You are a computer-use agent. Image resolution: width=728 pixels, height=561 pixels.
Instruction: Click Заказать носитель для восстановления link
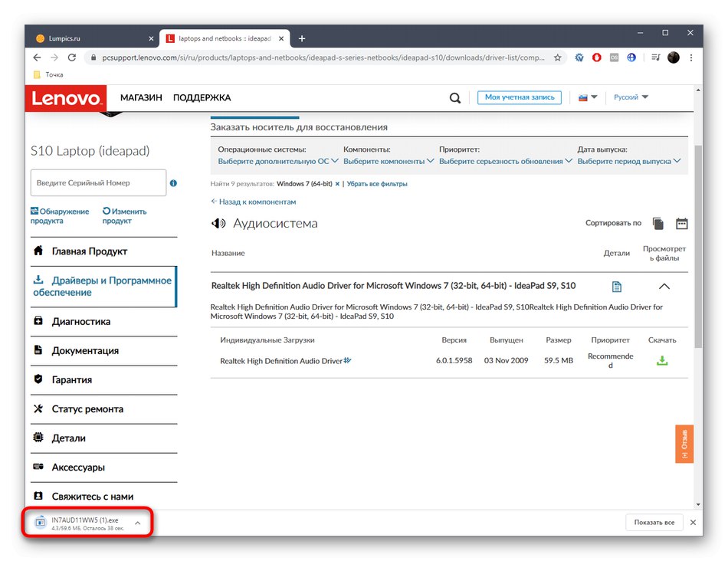point(299,127)
